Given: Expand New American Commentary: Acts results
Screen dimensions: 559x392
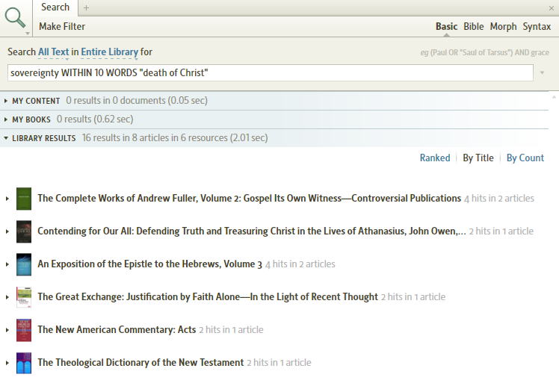Looking at the screenshot, I should point(7,330).
